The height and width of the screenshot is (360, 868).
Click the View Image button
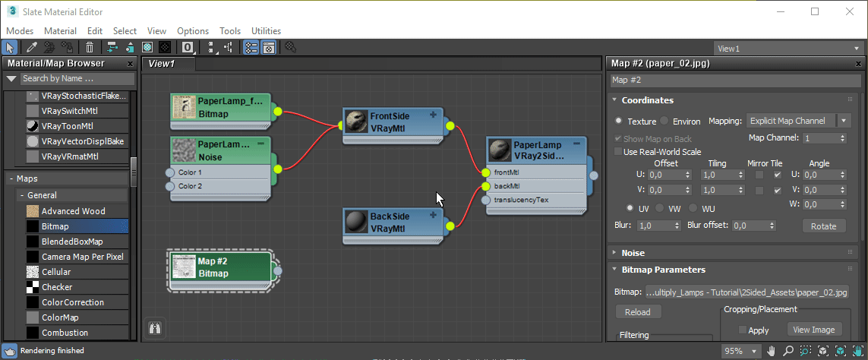(813, 330)
